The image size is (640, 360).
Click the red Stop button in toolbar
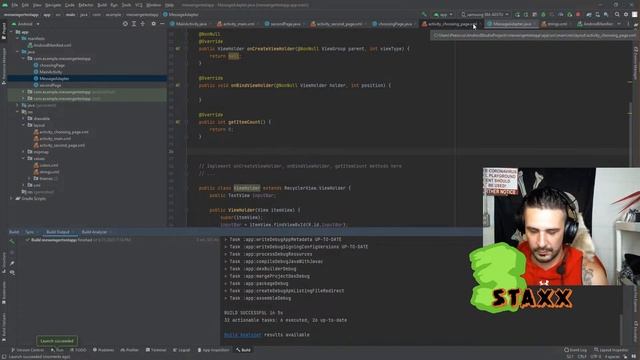[578, 14]
